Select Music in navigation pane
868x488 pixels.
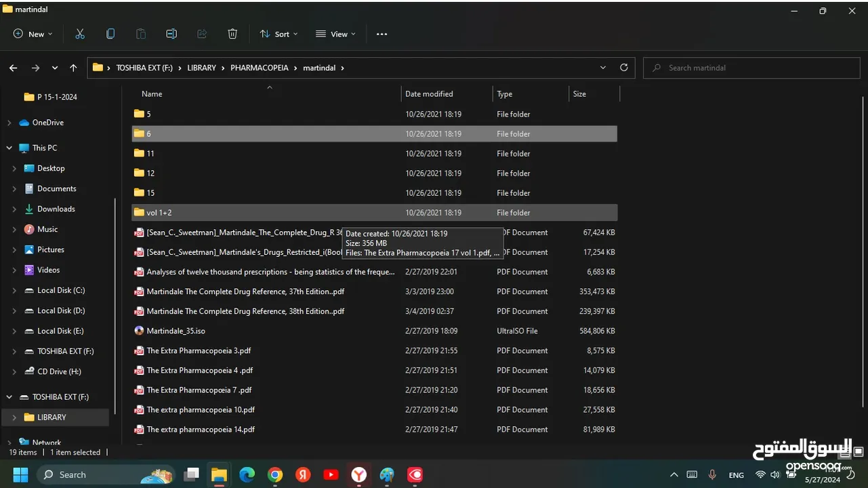pyautogui.click(x=47, y=229)
